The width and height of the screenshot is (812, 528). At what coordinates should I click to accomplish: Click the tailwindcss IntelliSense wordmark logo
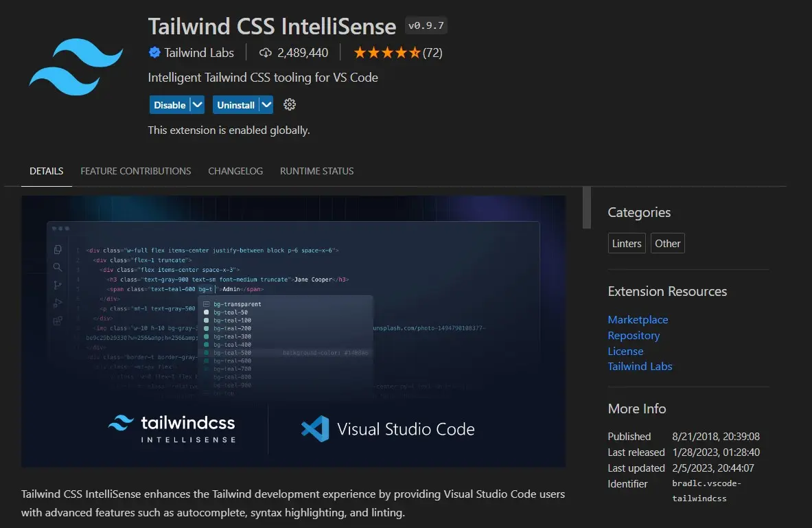(171, 429)
